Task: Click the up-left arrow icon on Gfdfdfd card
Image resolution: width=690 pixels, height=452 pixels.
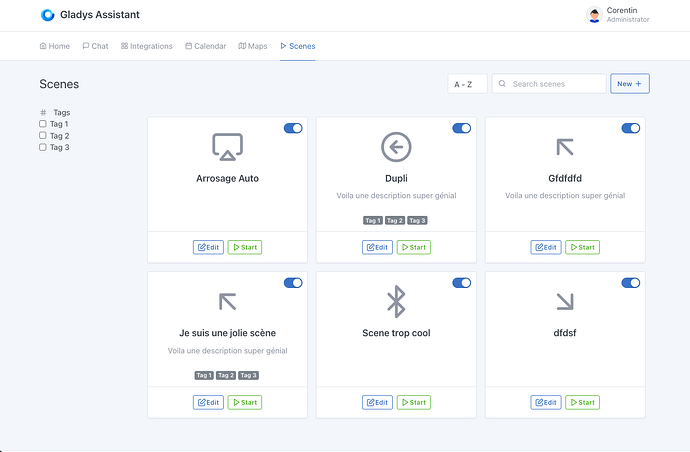Action: 564,147
